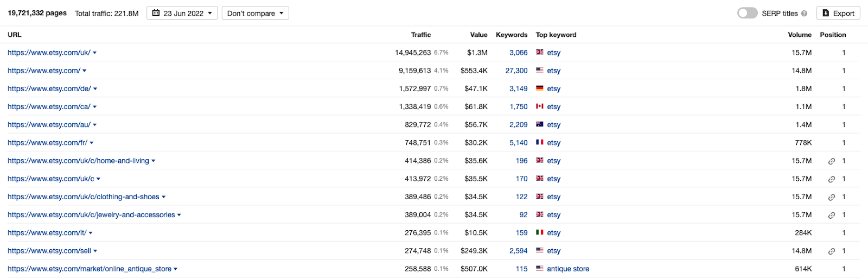Viewport: 868px width, 279px height.
Task: Click the antique store top keyword
Action: pos(567,269)
